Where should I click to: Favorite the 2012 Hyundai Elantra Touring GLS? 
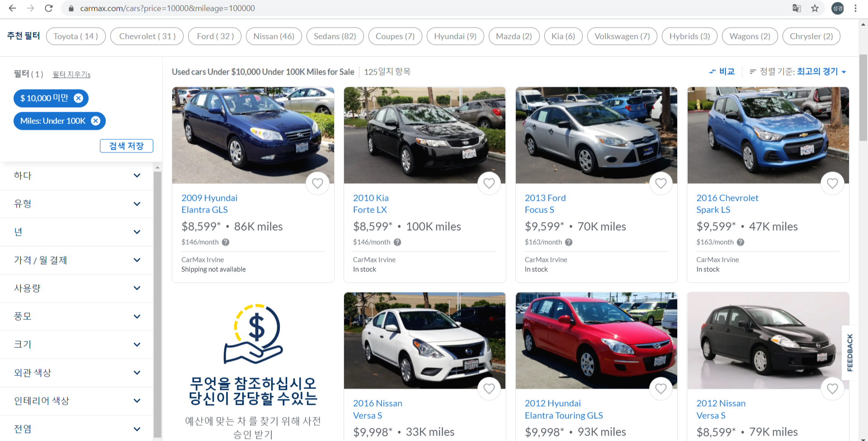tap(661, 389)
